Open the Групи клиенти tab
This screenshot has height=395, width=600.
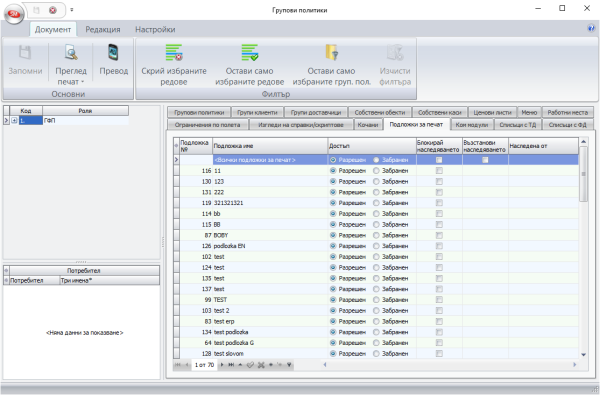(x=257, y=113)
